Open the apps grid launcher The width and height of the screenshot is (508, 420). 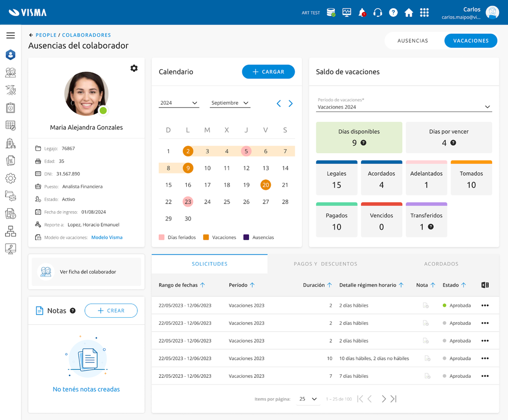click(424, 13)
